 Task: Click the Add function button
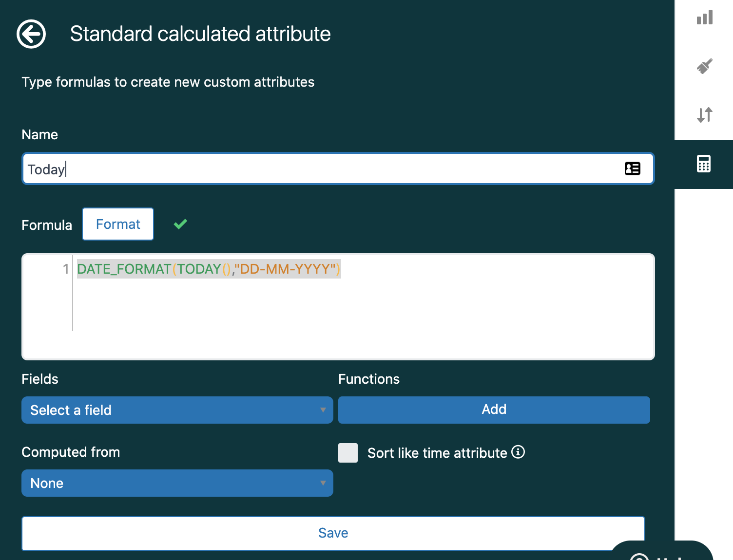(494, 410)
